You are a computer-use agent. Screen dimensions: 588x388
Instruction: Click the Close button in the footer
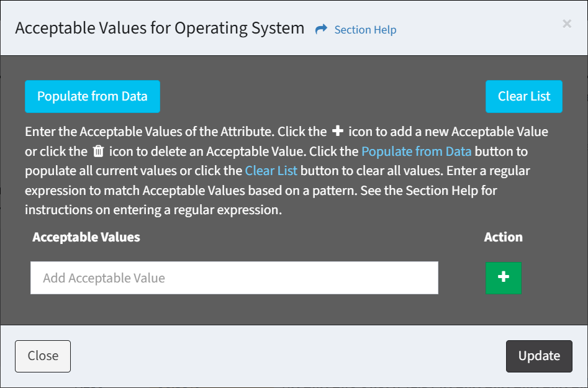tap(43, 356)
